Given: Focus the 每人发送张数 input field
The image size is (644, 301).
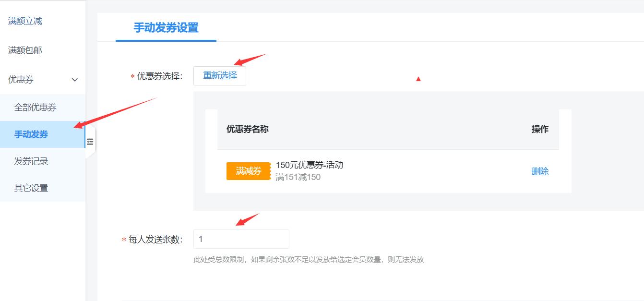Looking at the screenshot, I should coord(241,239).
